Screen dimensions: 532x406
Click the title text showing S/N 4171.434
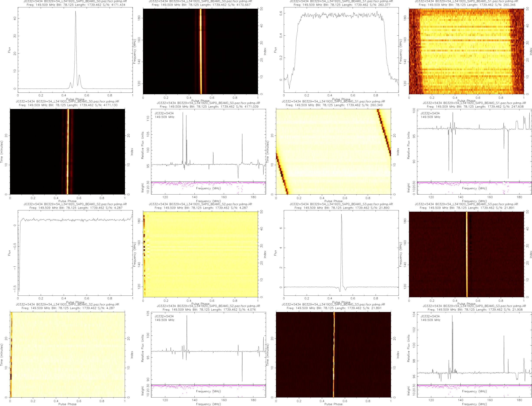pos(76,5)
